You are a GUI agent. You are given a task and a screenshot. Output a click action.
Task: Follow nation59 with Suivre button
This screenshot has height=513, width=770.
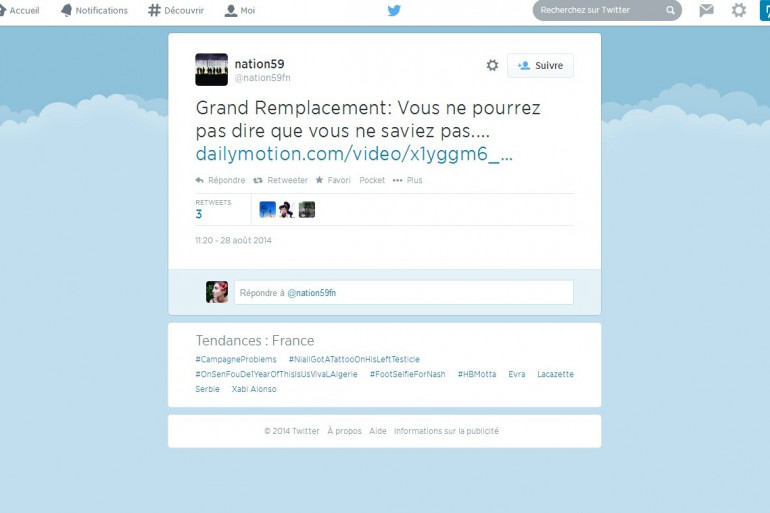[x=540, y=65]
